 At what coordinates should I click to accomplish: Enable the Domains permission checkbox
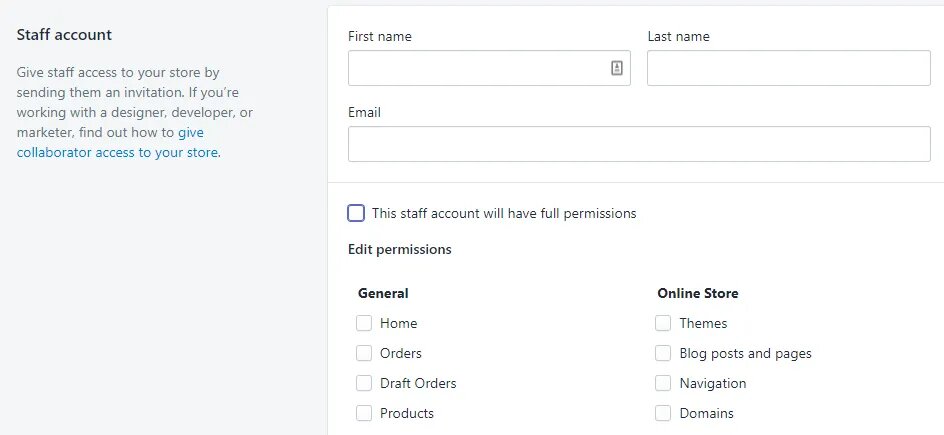coord(663,413)
